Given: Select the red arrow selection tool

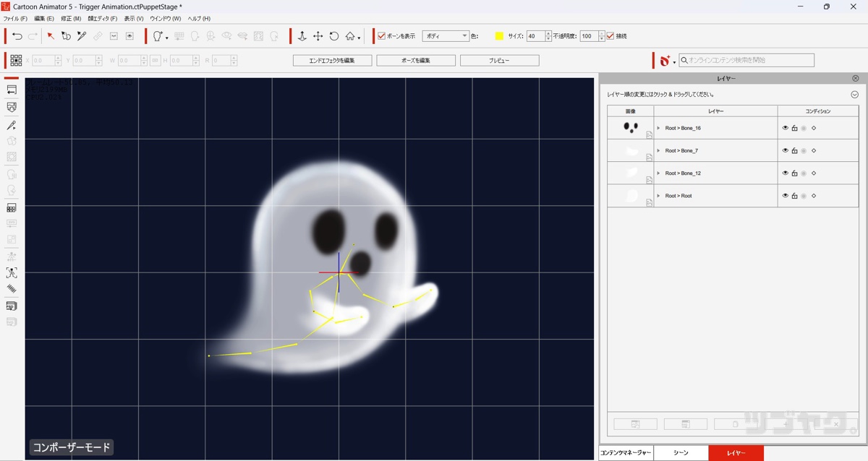Looking at the screenshot, I should (51, 36).
